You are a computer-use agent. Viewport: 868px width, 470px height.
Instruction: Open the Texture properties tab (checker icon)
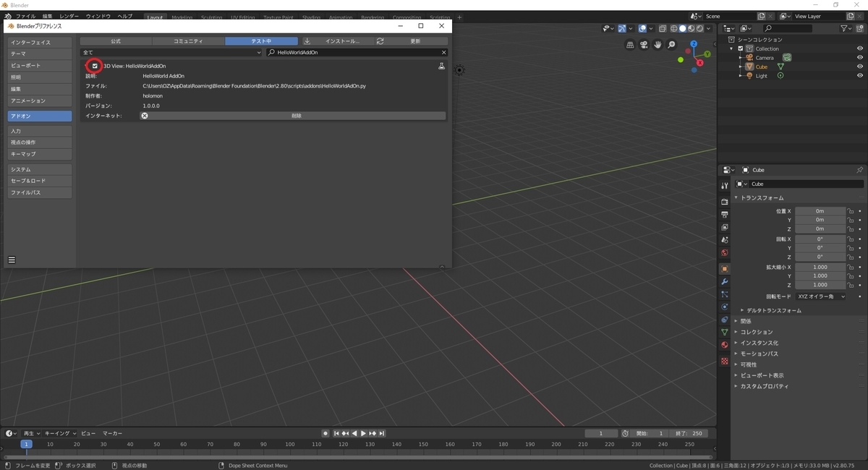[x=724, y=361]
